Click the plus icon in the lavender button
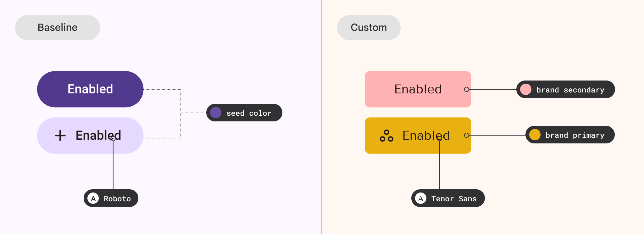Viewport: 644px width, 234px height. [x=60, y=136]
